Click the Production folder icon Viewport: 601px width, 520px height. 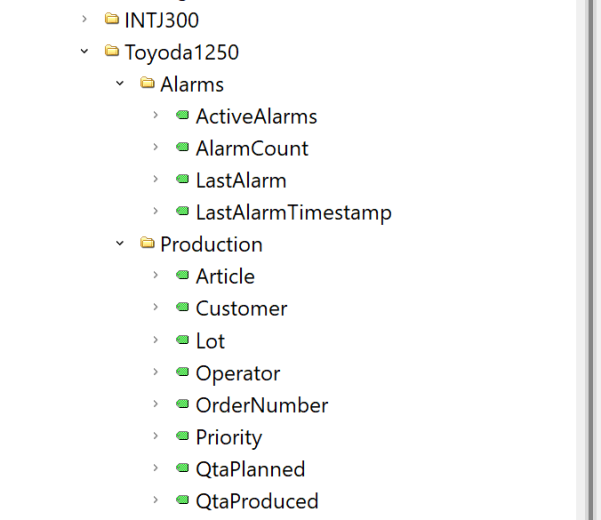[147, 244]
